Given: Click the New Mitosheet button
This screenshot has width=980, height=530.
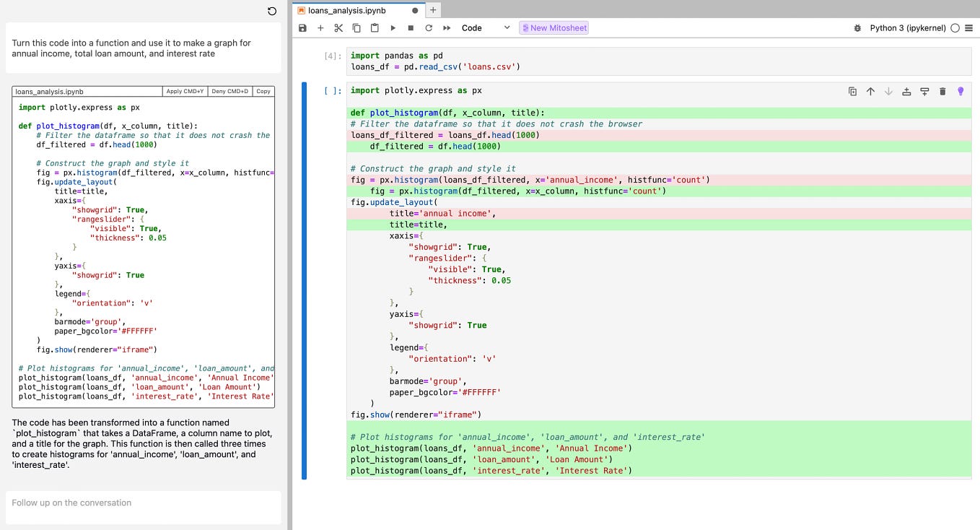Looking at the screenshot, I should (554, 28).
